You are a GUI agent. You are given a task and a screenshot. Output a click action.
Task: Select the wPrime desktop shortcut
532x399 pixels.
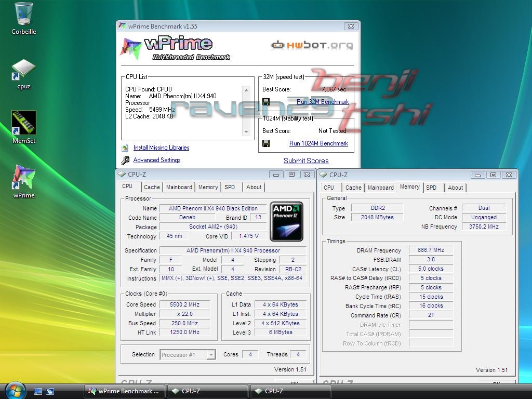coord(23,177)
